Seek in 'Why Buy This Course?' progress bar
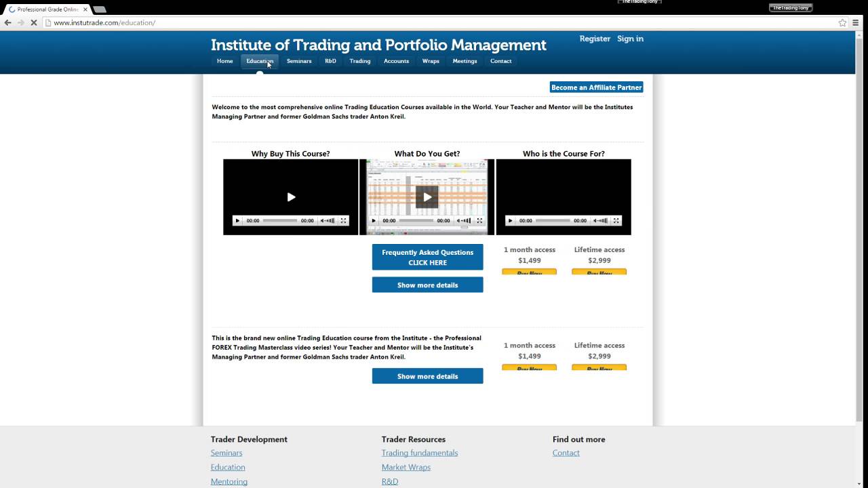 point(280,220)
